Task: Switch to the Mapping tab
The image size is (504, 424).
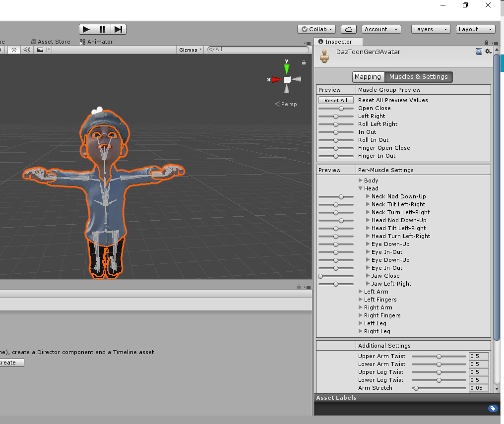Action: pos(368,77)
